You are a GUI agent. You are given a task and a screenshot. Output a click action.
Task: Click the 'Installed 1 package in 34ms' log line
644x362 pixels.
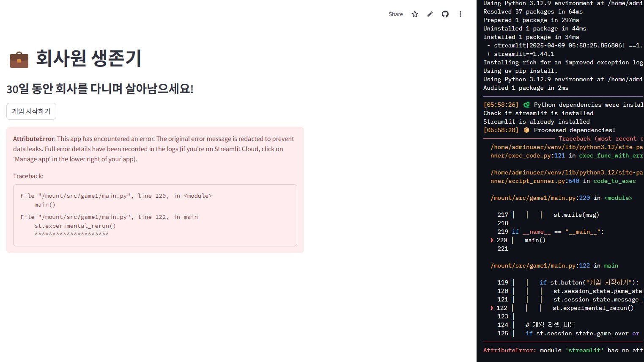pos(531,37)
